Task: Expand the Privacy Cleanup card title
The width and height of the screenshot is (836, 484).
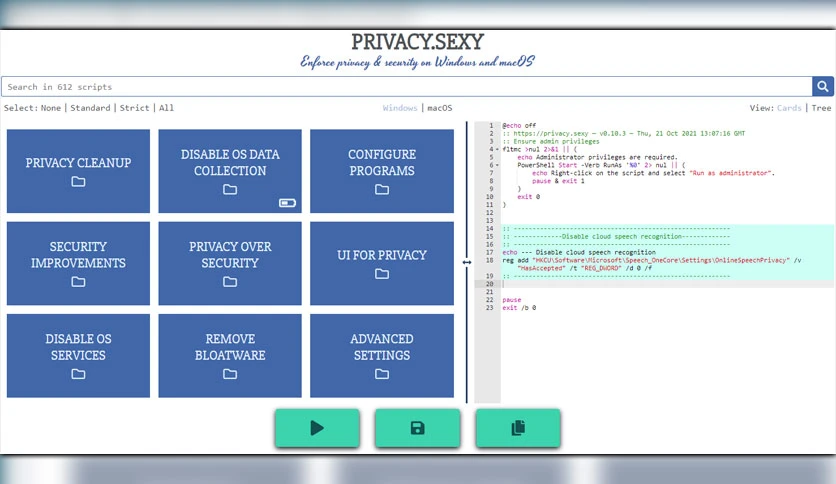Action: (78, 163)
